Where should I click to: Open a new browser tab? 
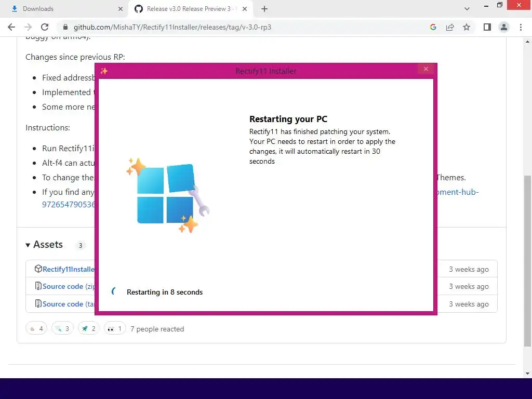264,9
